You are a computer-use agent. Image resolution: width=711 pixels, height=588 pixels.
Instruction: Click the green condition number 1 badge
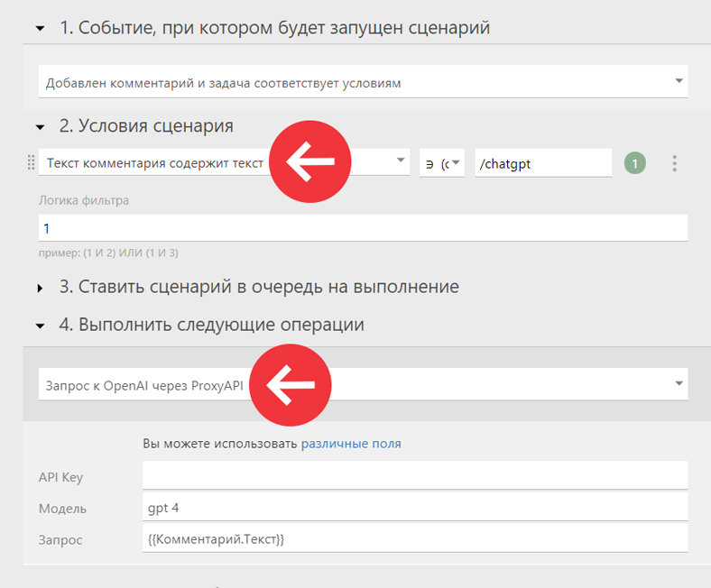[x=635, y=163]
